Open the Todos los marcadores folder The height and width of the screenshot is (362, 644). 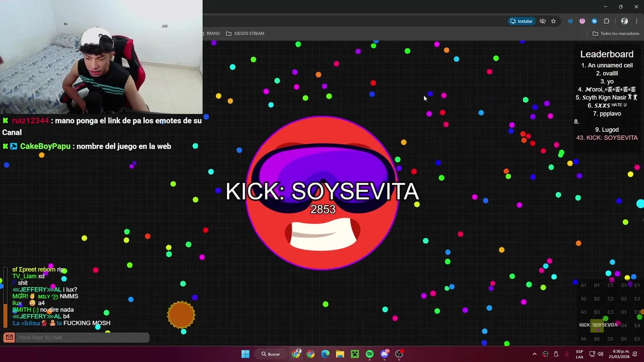616,34
